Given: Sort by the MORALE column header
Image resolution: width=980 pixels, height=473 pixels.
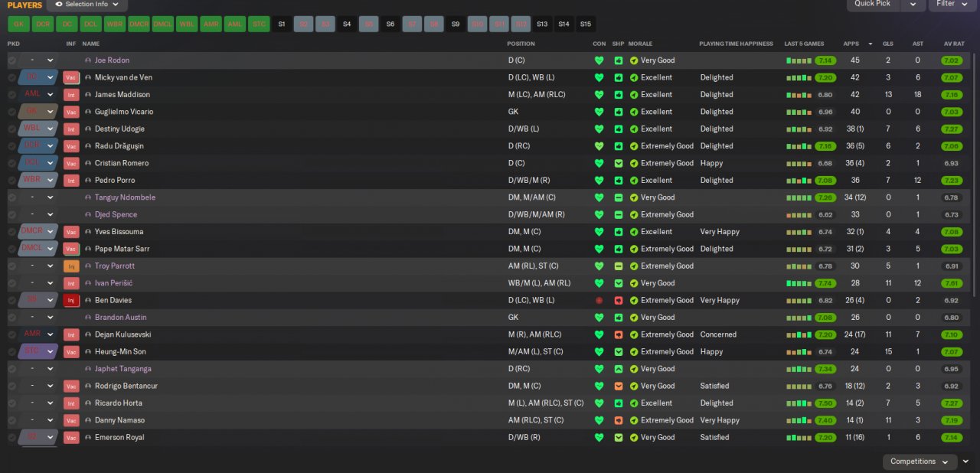Looking at the screenshot, I should click(641, 44).
